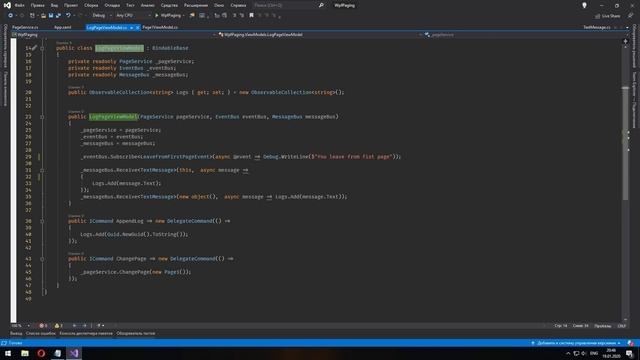Image resolution: width=640 pixels, height=360 pixels.
Task: Switch to the TextMessage.cs preview tab
Action: (597, 27)
